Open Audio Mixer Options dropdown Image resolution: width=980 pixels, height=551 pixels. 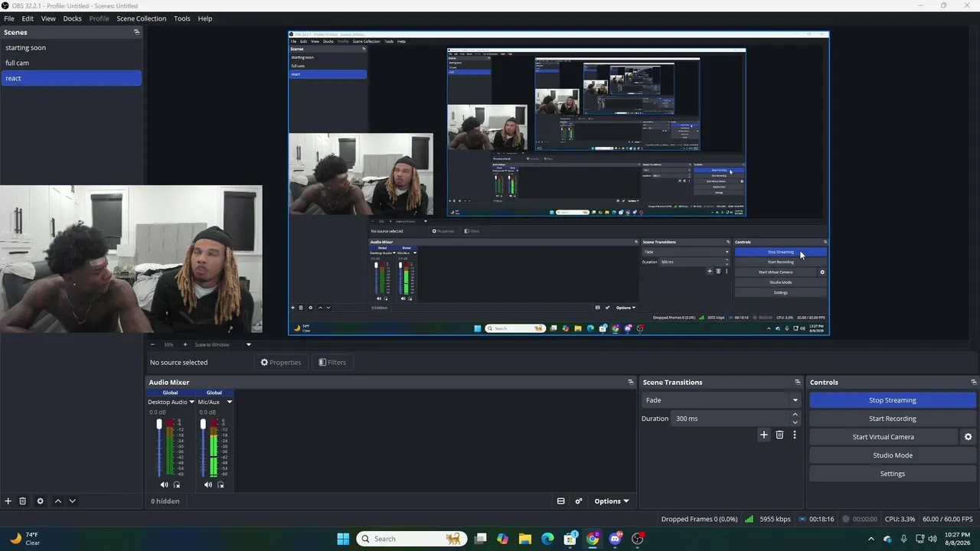(611, 501)
